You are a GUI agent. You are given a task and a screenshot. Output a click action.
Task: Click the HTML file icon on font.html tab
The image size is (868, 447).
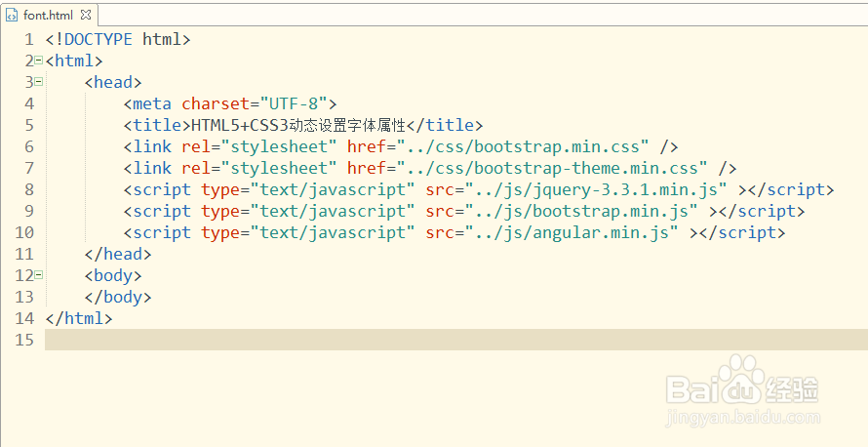click(12, 15)
